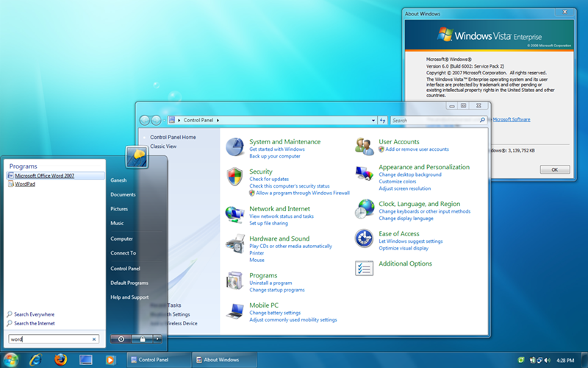
Task: Click the Uninstall a program link
Action: (x=270, y=283)
